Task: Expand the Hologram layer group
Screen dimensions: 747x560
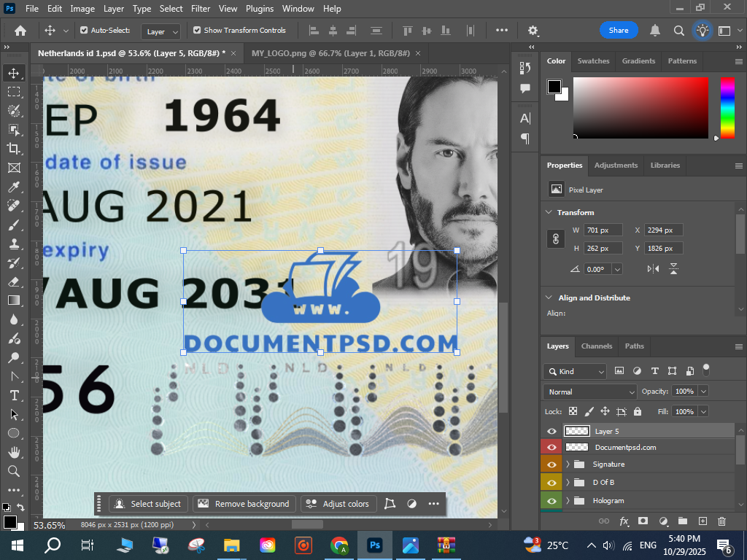Action: click(x=568, y=501)
